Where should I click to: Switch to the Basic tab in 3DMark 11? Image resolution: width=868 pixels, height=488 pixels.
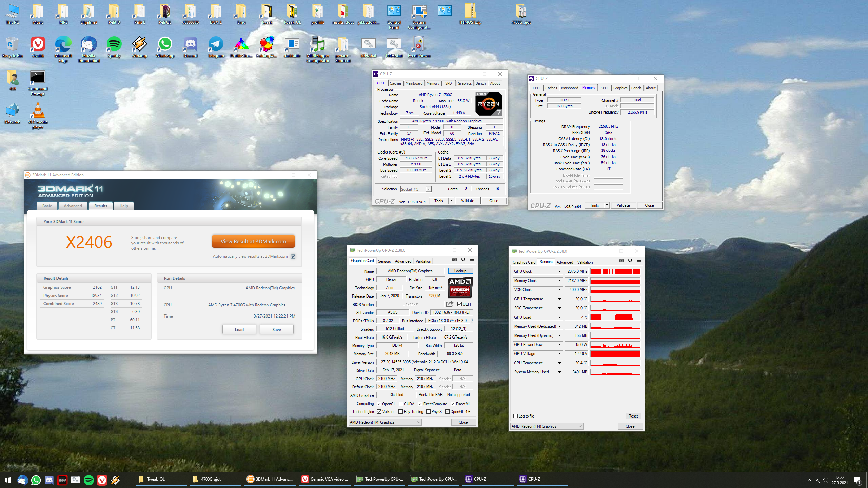point(47,206)
